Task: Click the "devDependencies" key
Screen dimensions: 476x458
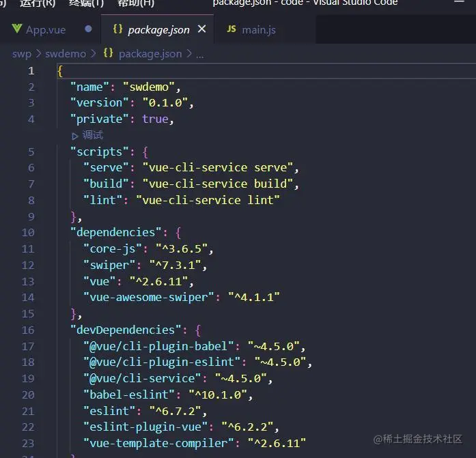Action: coord(126,330)
